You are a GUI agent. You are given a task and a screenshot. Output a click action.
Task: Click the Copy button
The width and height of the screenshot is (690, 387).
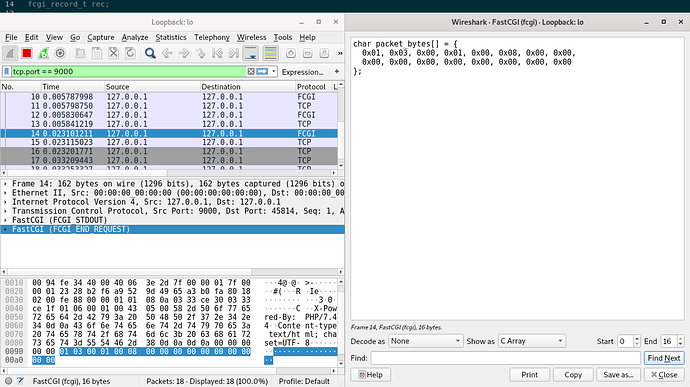(x=573, y=375)
